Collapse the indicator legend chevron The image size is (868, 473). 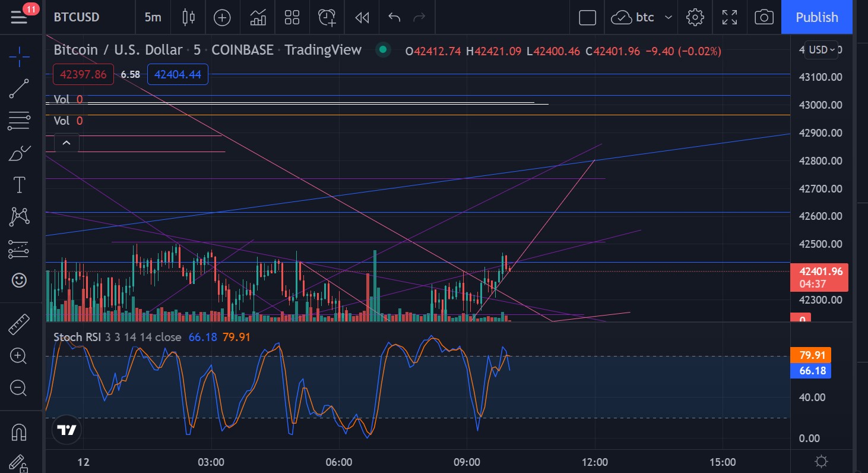(66, 143)
